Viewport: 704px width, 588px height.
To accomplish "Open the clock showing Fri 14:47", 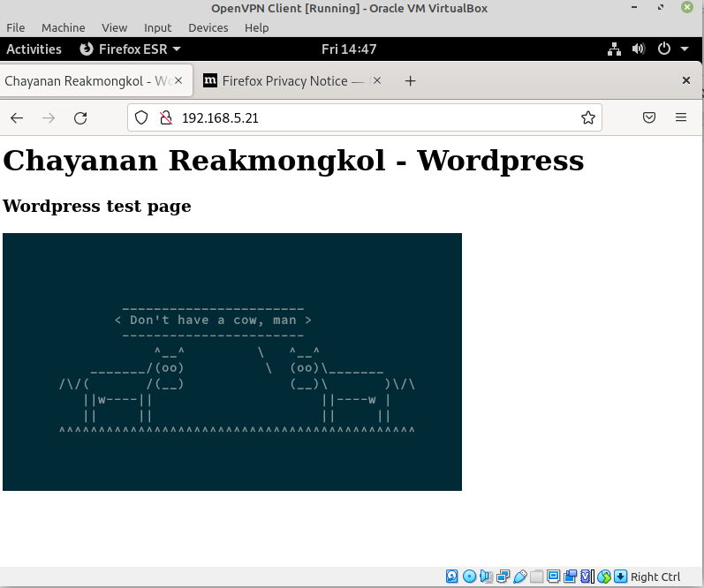I will point(349,49).
